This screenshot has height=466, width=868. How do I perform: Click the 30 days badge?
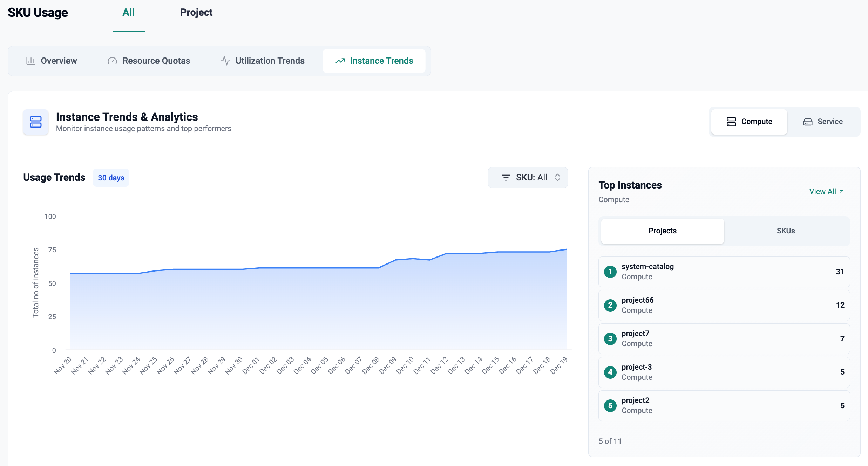[x=111, y=178]
